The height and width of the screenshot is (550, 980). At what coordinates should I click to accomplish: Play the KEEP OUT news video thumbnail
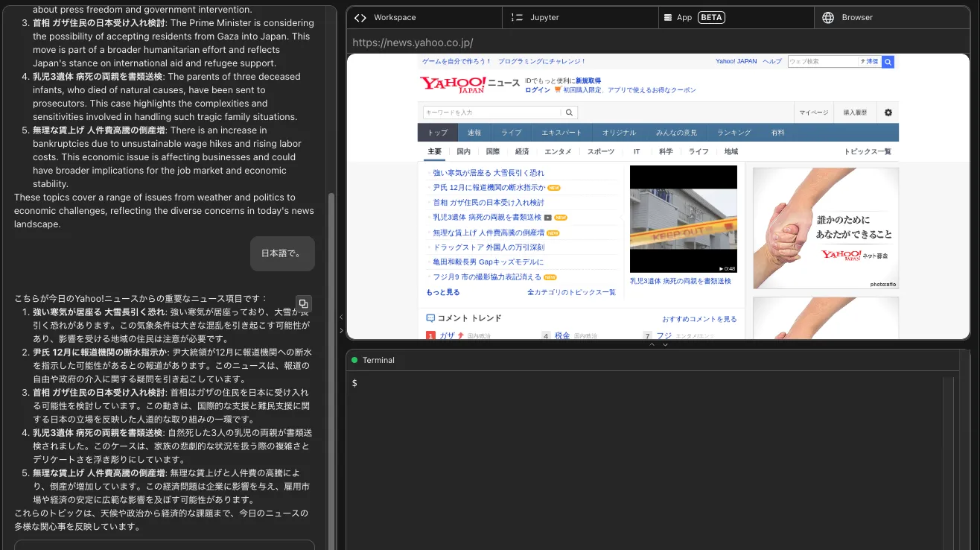point(683,218)
